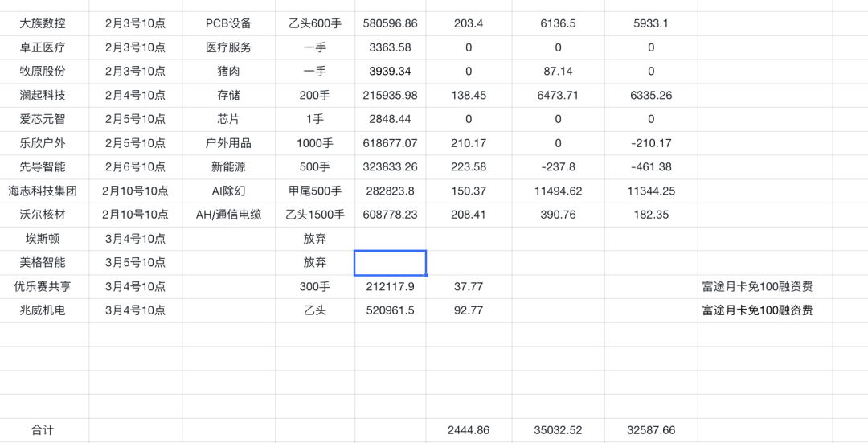Click the value 11494.62
Screen dimensions: 868x443
click(x=558, y=191)
